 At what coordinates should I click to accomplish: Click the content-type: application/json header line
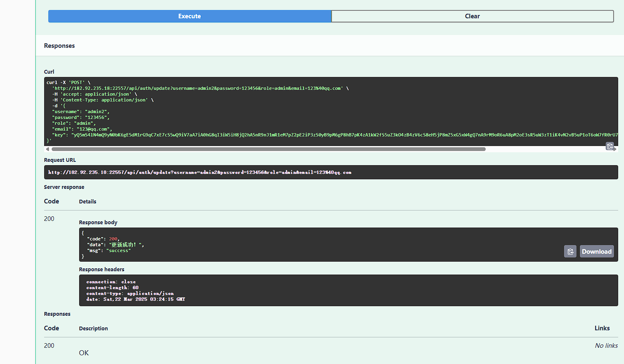(x=130, y=293)
